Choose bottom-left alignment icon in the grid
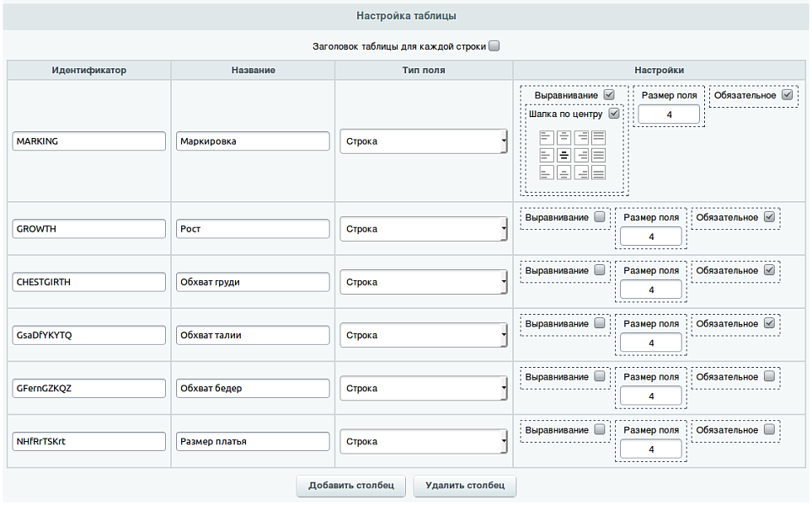Screen dimensions: 812x505 pos(547,173)
